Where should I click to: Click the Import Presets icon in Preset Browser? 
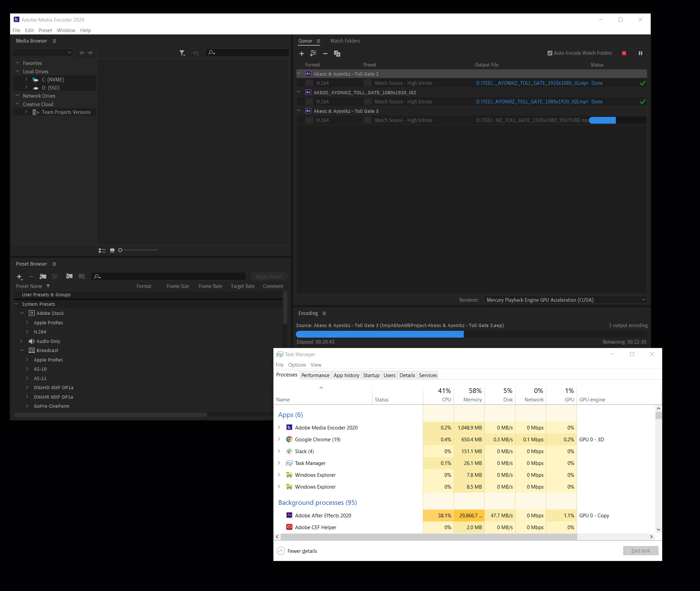coord(69,276)
